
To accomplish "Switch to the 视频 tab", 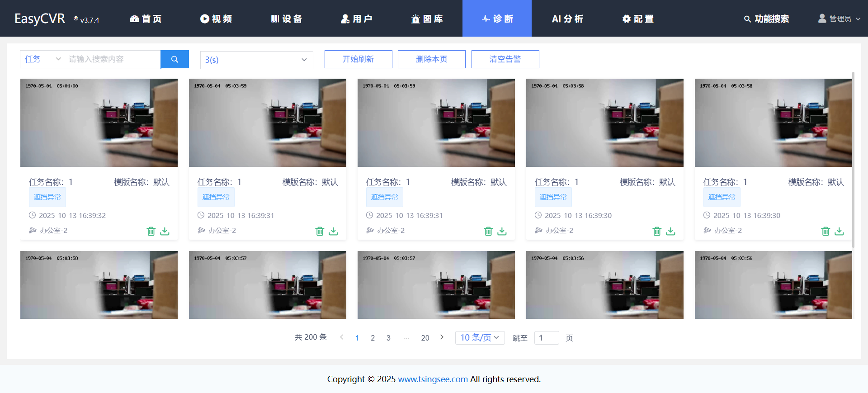I will click(x=216, y=19).
